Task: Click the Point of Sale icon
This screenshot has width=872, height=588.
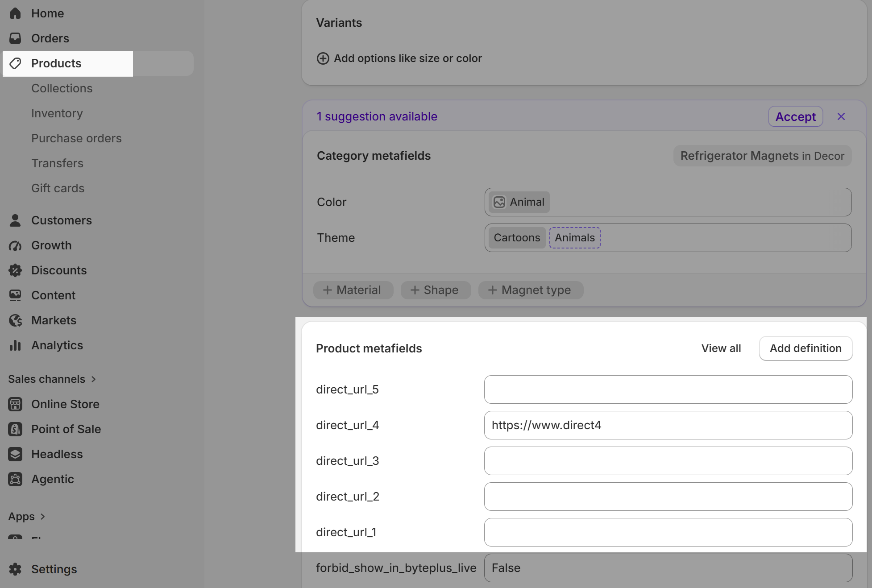Action: click(x=15, y=429)
